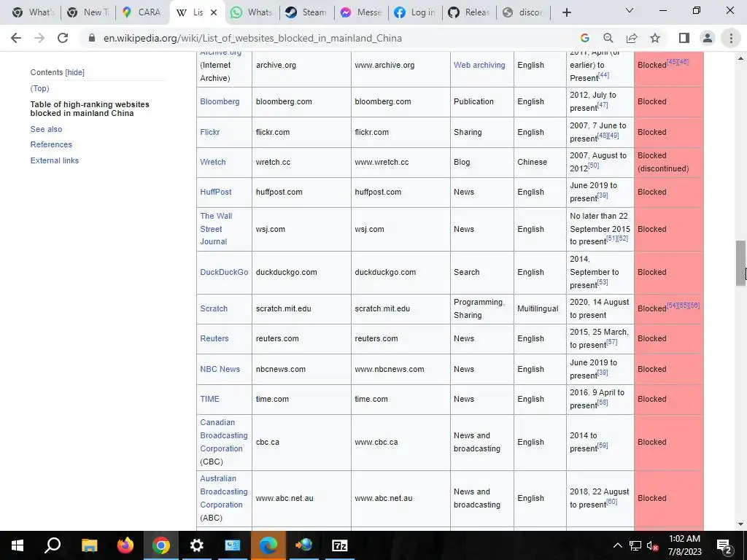Switch to the Messenger tab
The height and width of the screenshot is (560, 747).
360,12
